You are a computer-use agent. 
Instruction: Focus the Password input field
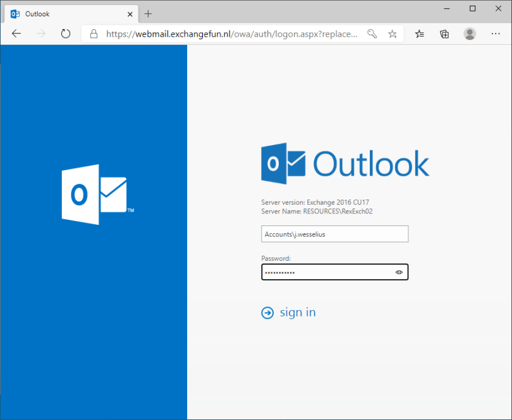[x=326, y=272]
